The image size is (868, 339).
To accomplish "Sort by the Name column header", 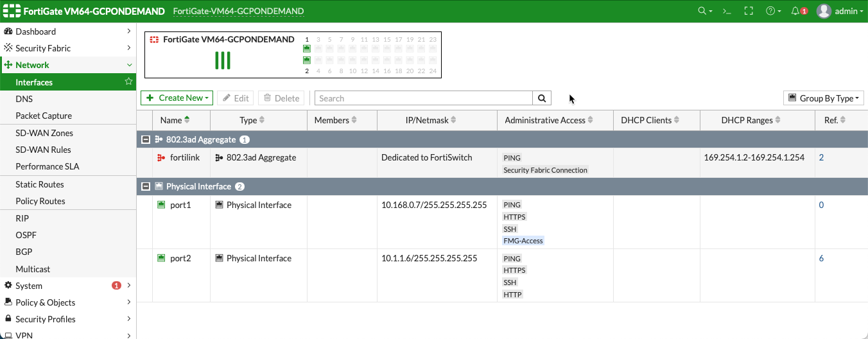I will pyautogui.click(x=171, y=120).
